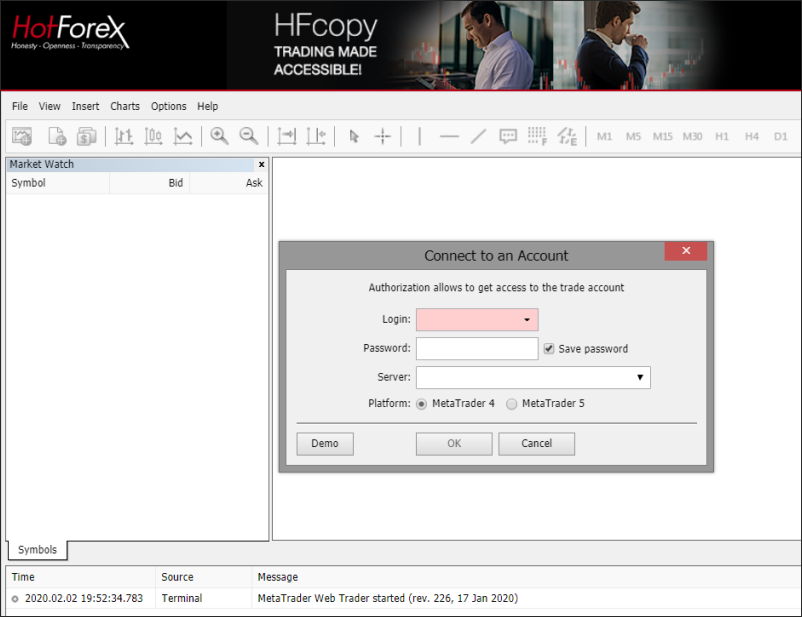This screenshot has width=802, height=617.
Task: Switch chart to candlesticks view
Action: pos(153,136)
